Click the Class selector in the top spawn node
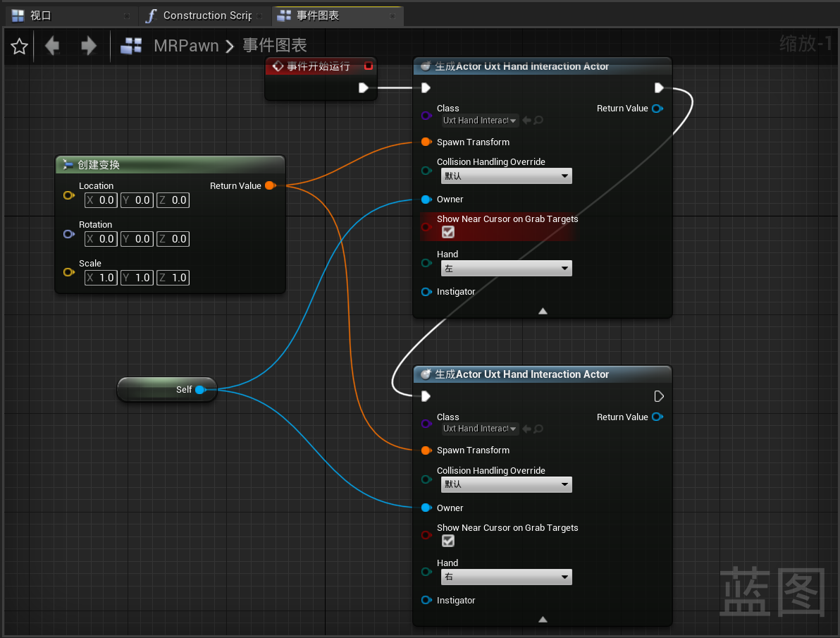Screen dimensions: 840x638 coord(479,121)
